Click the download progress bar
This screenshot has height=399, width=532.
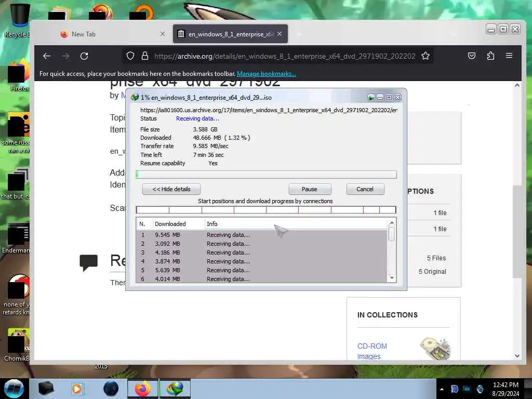(266, 175)
